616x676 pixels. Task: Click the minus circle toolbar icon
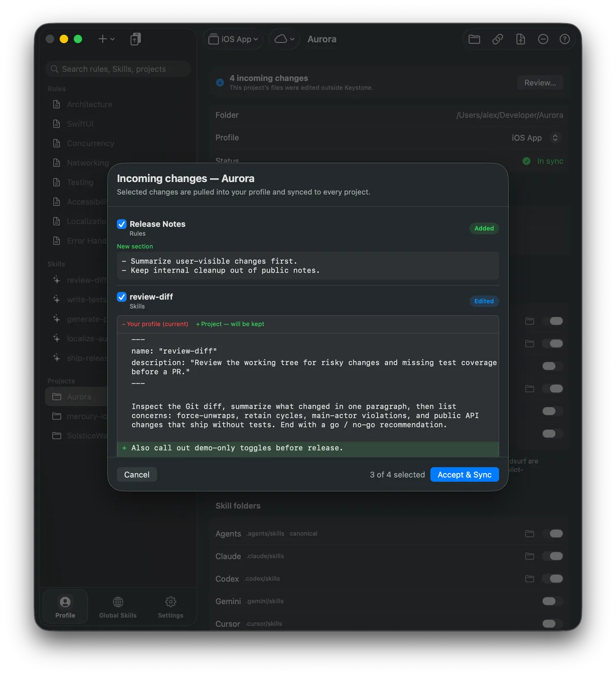tap(543, 39)
